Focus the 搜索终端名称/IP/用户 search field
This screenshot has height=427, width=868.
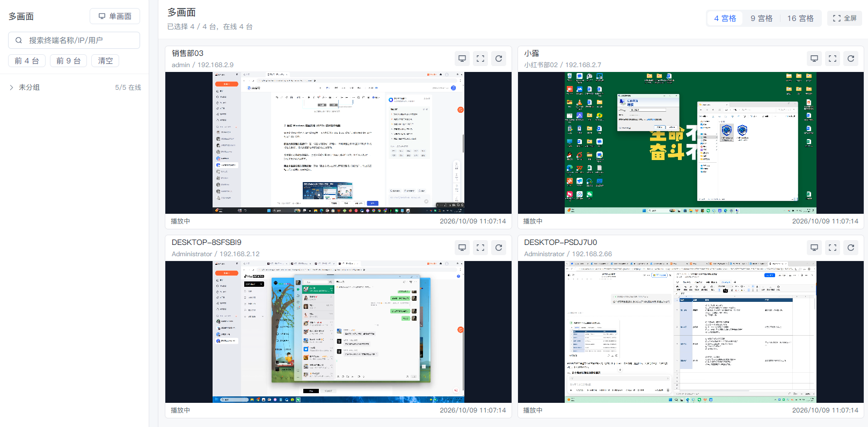tap(74, 40)
